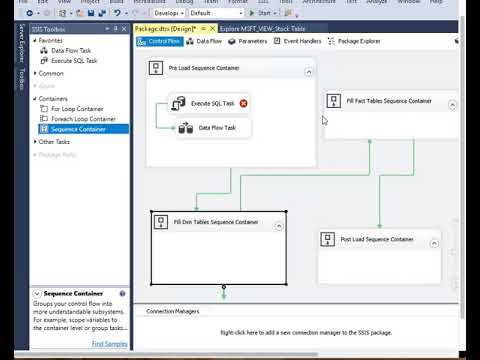Image resolution: width=480 pixels, height=360 pixels.
Task: Undo the last action with the Undo icon
Action: [x=117, y=13]
